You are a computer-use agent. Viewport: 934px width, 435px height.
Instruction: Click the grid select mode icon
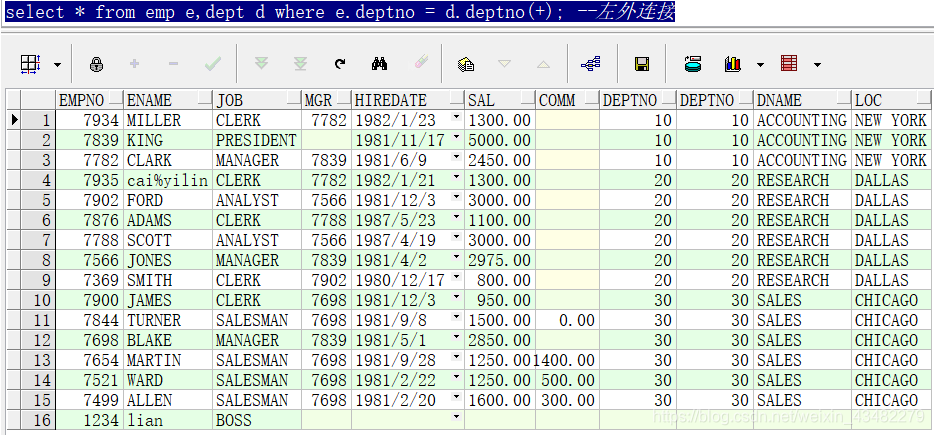[x=30, y=64]
